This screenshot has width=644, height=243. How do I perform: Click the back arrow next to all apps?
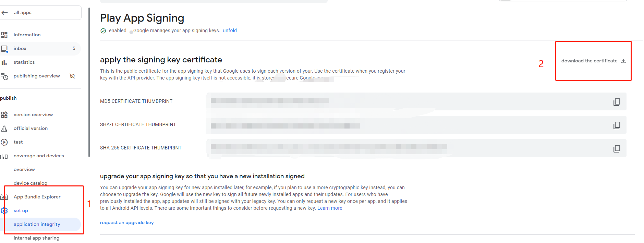pyautogui.click(x=5, y=12)
